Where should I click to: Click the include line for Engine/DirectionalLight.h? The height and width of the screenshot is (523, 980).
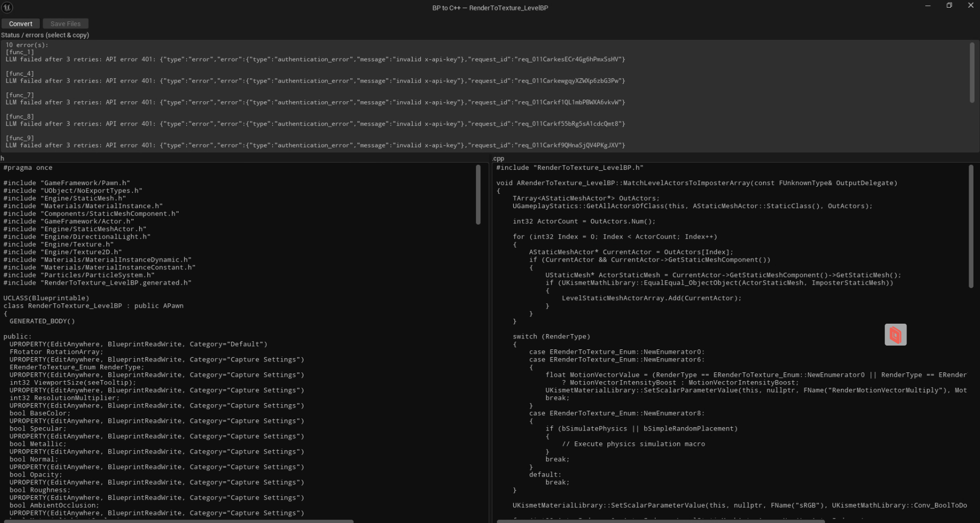pyautogui.click(x=77, y=237)
